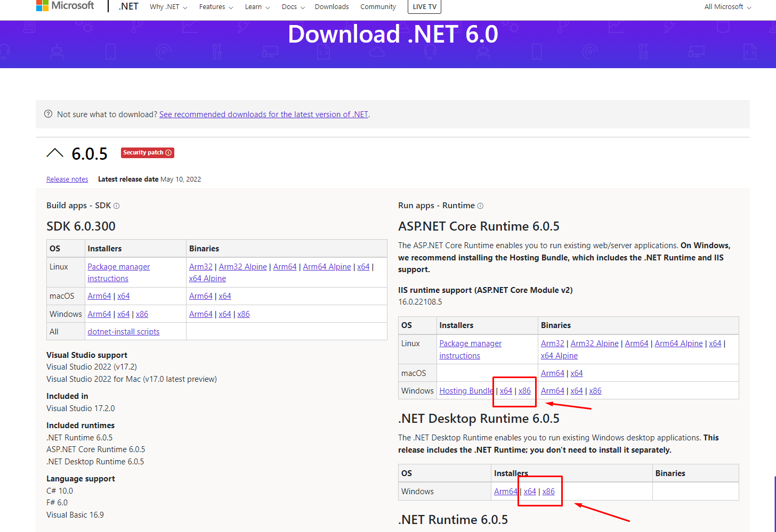Open recommended downloads for latest .NET link
This screenshot has height=532, width=776.
264,114
